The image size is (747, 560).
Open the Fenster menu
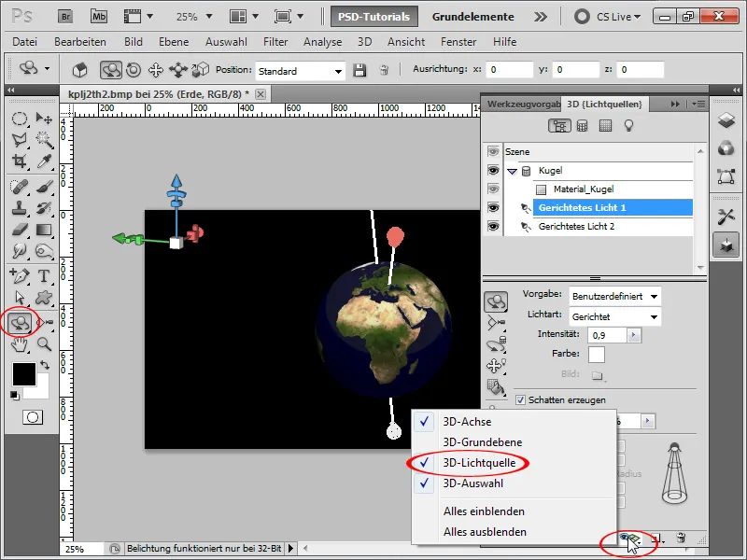coord(458,42)
